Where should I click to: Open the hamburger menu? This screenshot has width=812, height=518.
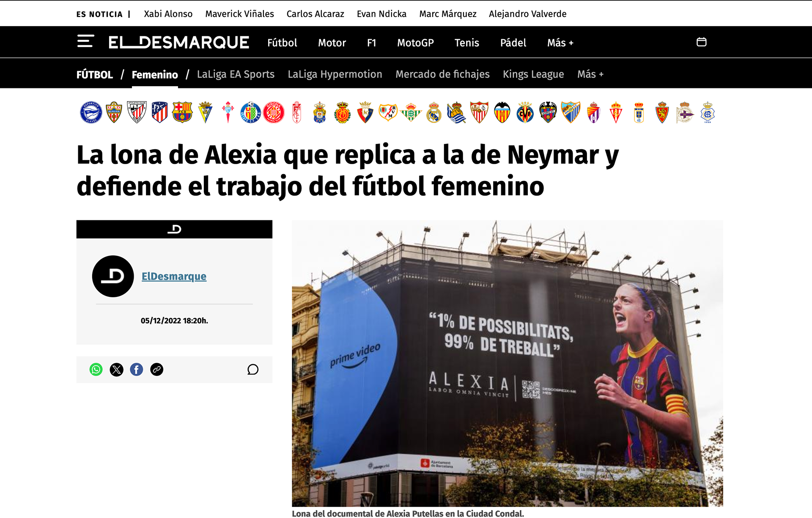pos(85,41)
